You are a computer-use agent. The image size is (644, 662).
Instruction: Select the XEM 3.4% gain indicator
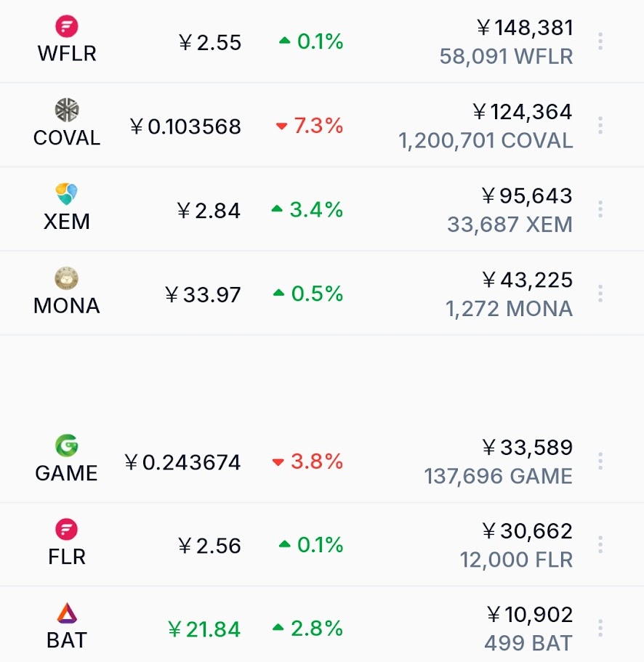[307, 209]
